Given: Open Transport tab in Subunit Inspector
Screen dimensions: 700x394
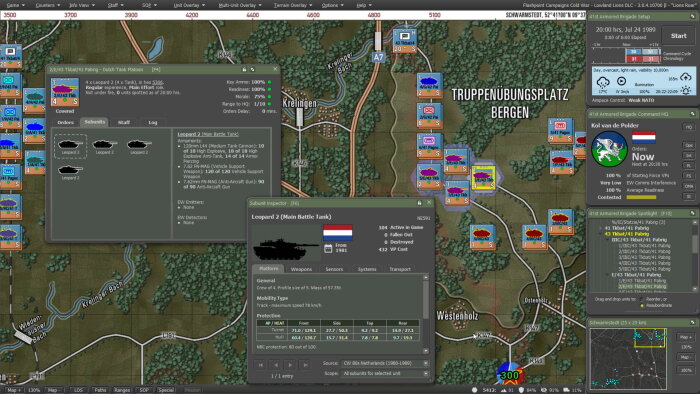Looking at the screenshot, I should 400,269.
